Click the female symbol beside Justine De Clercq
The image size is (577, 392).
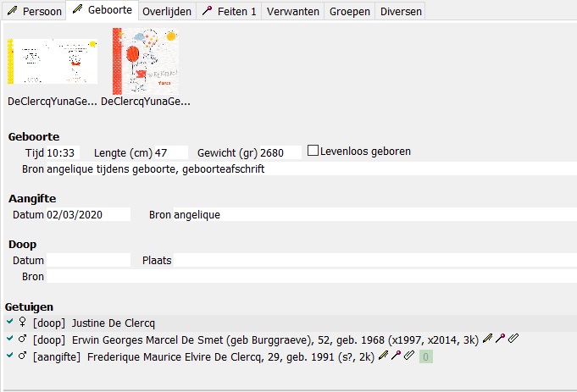[x=21, y=323]
